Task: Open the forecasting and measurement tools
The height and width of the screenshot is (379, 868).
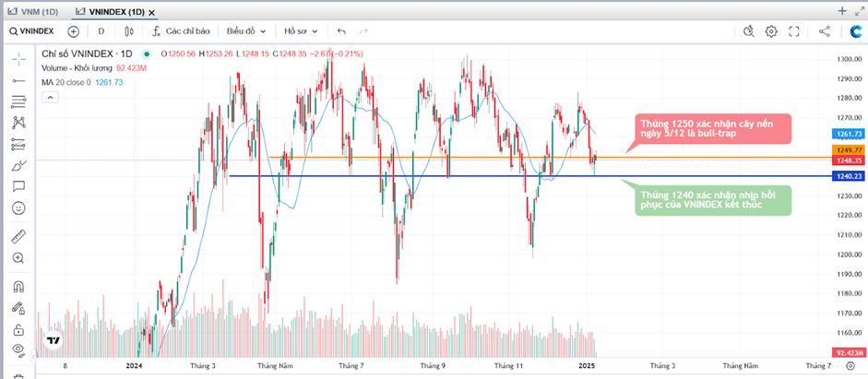Action: click(18, 144)
